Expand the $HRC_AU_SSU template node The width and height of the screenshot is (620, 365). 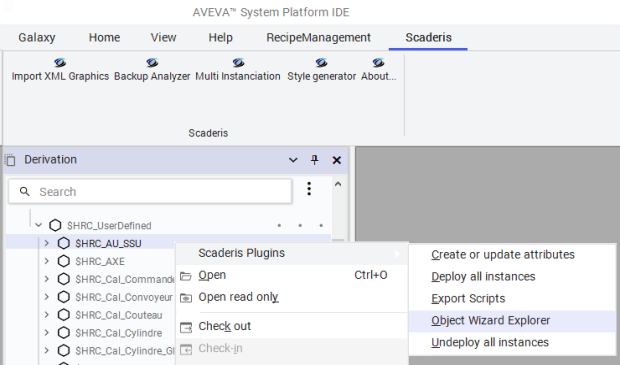(47, 243)
